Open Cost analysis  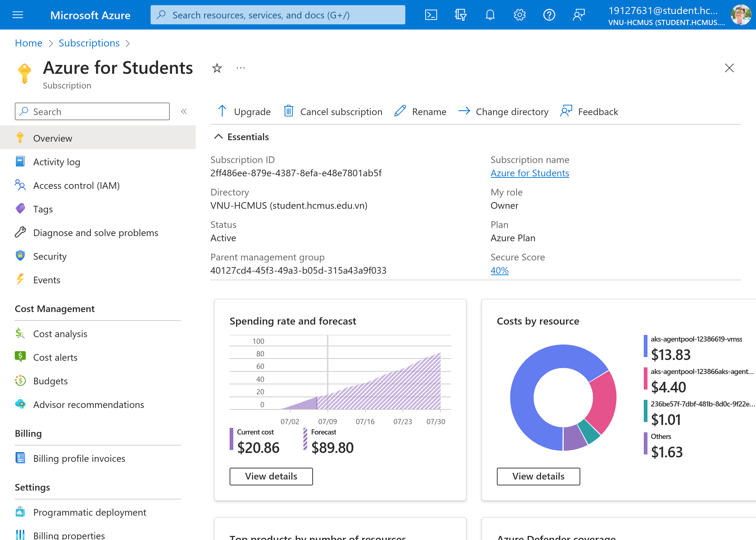click(x=98, y=333)
